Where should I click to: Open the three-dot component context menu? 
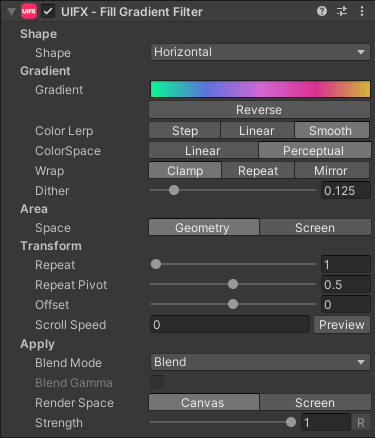click(362, 11)
